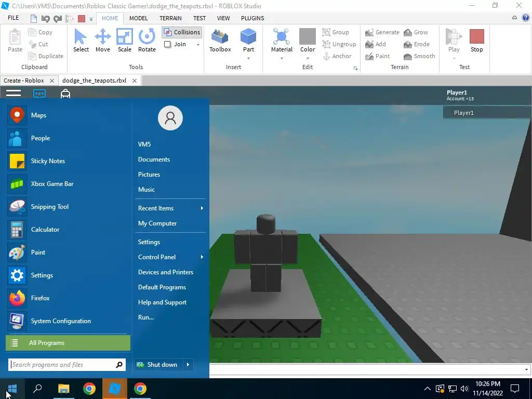
Task: Click the grey Color swatch
Action: point(308,36)
